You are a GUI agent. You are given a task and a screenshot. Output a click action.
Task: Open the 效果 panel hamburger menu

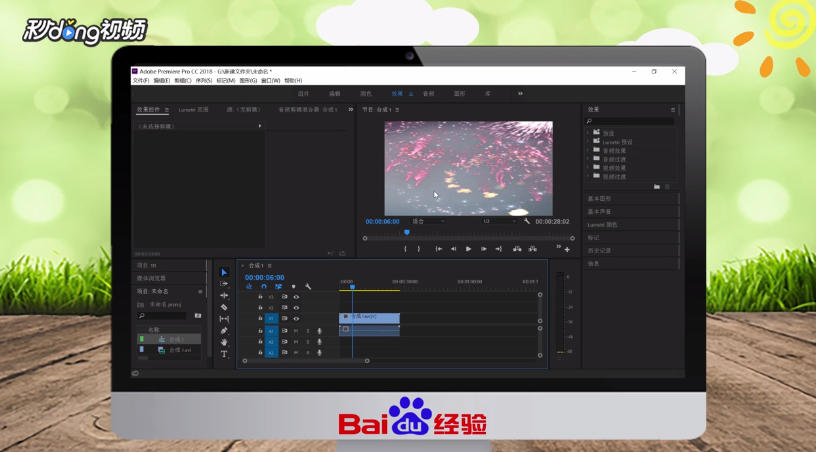click(x=673, y=110)
